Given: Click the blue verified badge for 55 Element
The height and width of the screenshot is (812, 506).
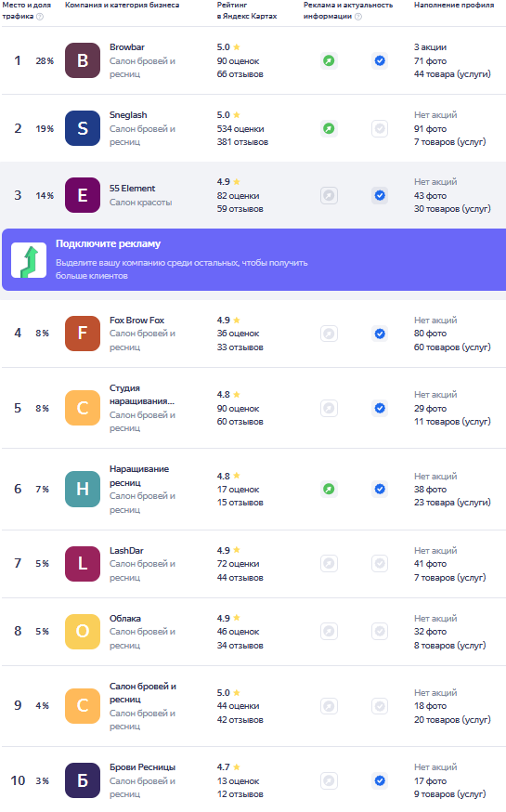Looking at the screenshot, I should pos(380,195).
